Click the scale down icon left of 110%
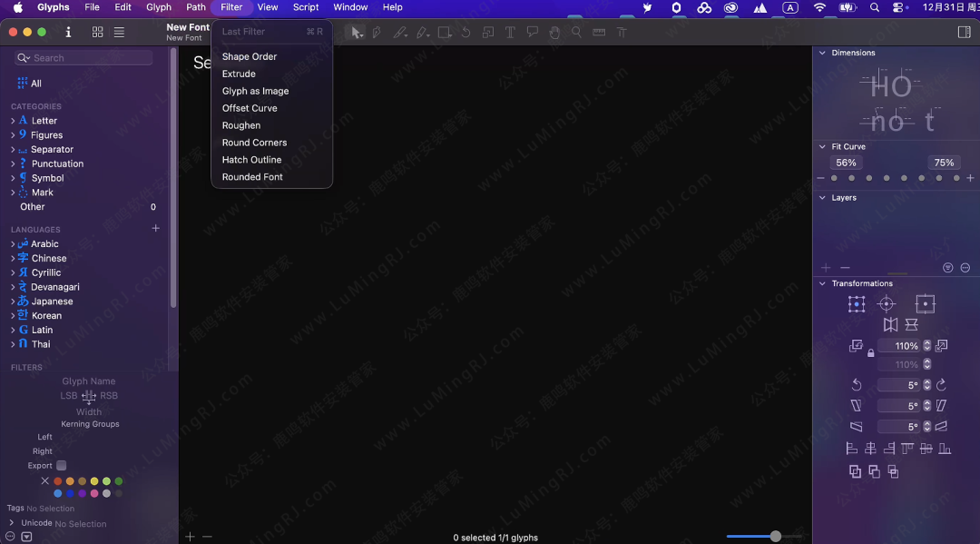 coord(856,346)
